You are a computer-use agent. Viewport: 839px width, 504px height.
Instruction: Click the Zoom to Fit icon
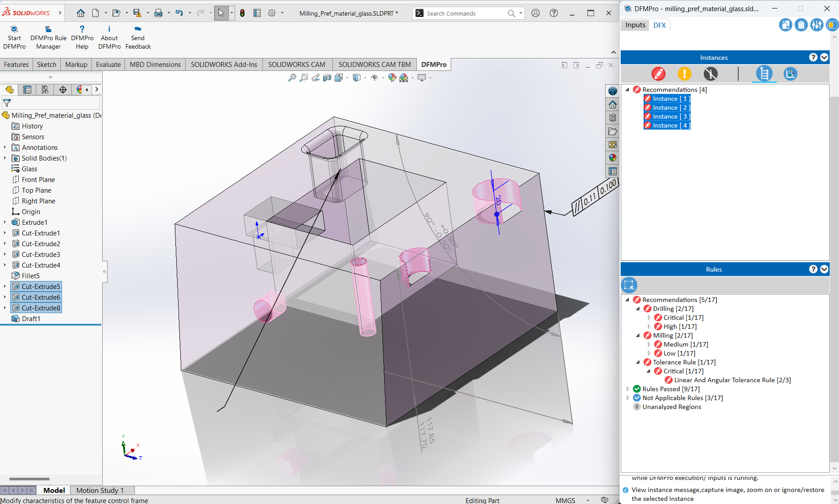[292, 78]
